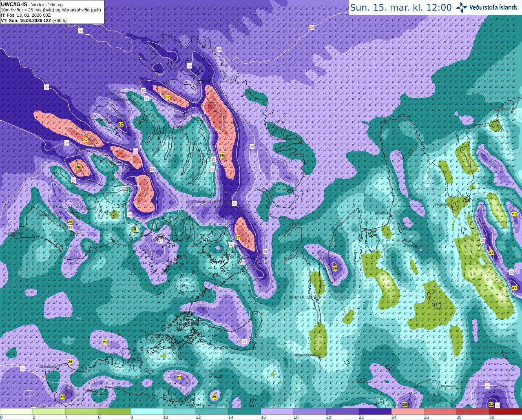Click the Patreksfjörður station label
The image size is (522, 420).
click(48, 214)
